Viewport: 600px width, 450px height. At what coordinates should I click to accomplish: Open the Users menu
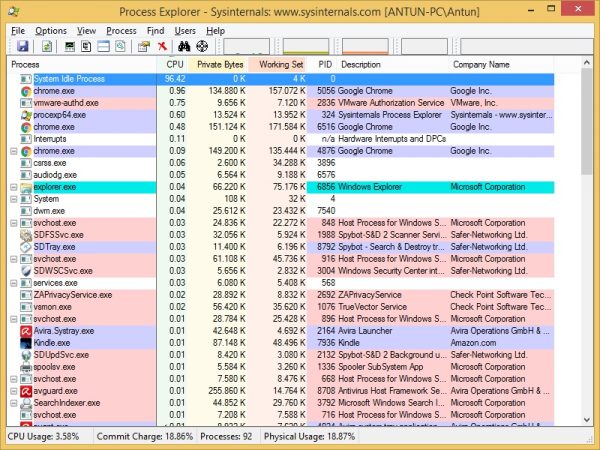click(x=186, y=31)
